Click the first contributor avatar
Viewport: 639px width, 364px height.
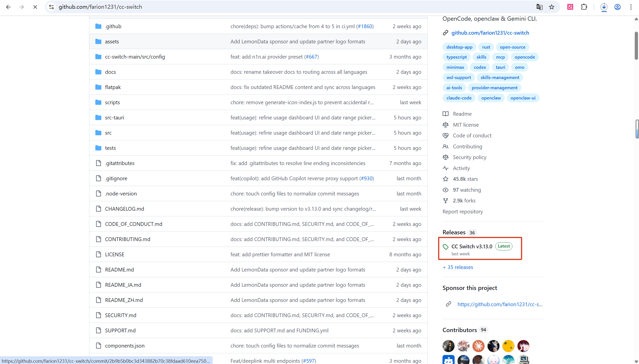(x=448, y=346)
